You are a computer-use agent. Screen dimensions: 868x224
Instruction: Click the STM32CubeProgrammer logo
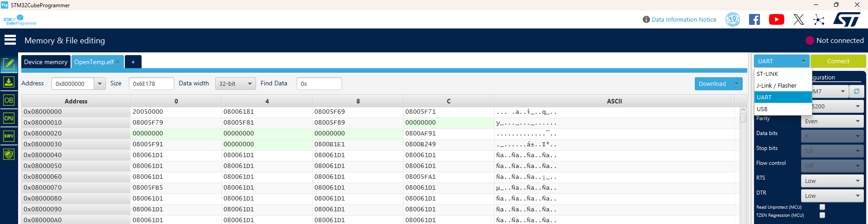tap(20, 20)
